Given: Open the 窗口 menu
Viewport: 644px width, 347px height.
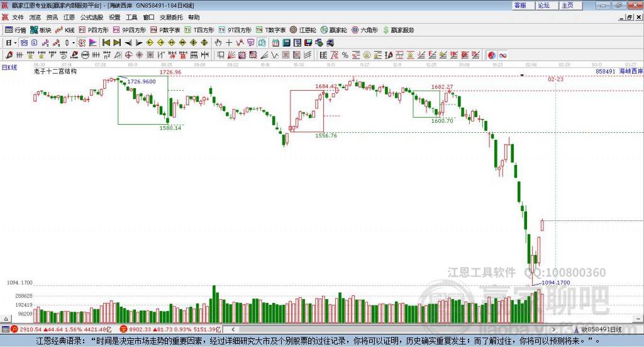Looking at the screenshot, I should (x=148, y=17).
